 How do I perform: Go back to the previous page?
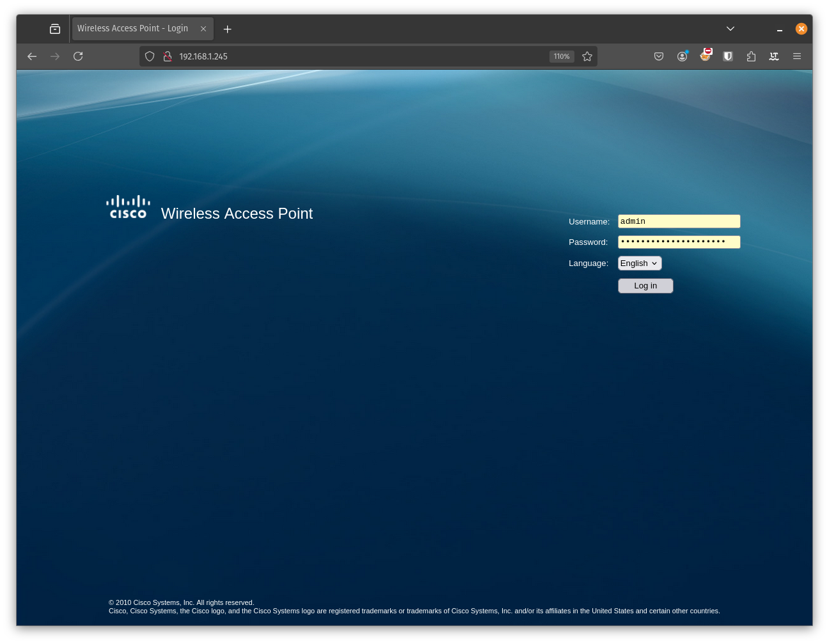(x=32, y=56)
